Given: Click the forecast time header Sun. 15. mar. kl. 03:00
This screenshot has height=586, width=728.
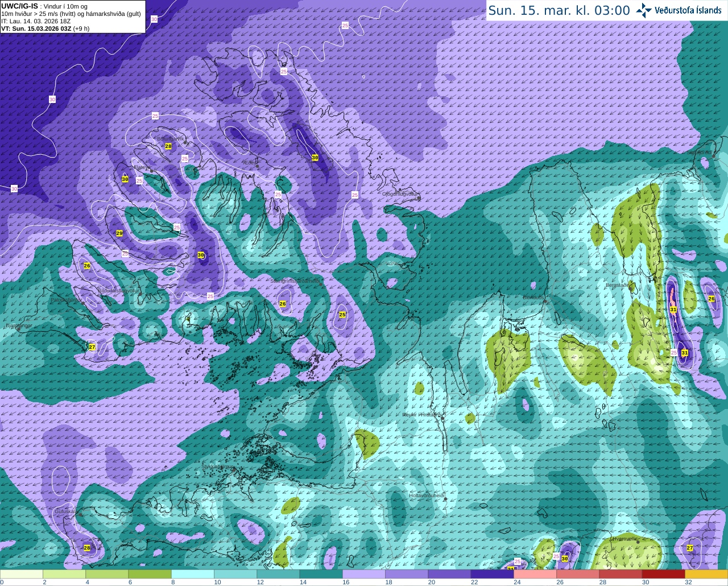Looking at the screenshot, I should pos(559,10).
